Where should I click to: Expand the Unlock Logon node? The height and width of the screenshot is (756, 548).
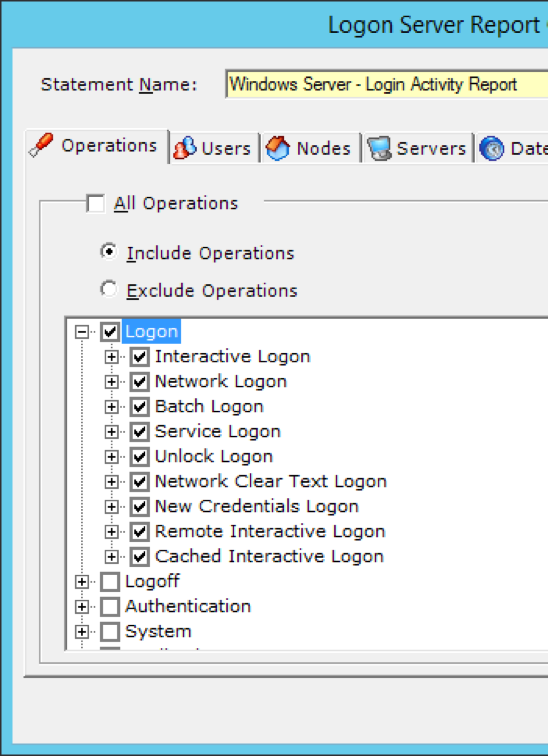(x=111, y=457)
